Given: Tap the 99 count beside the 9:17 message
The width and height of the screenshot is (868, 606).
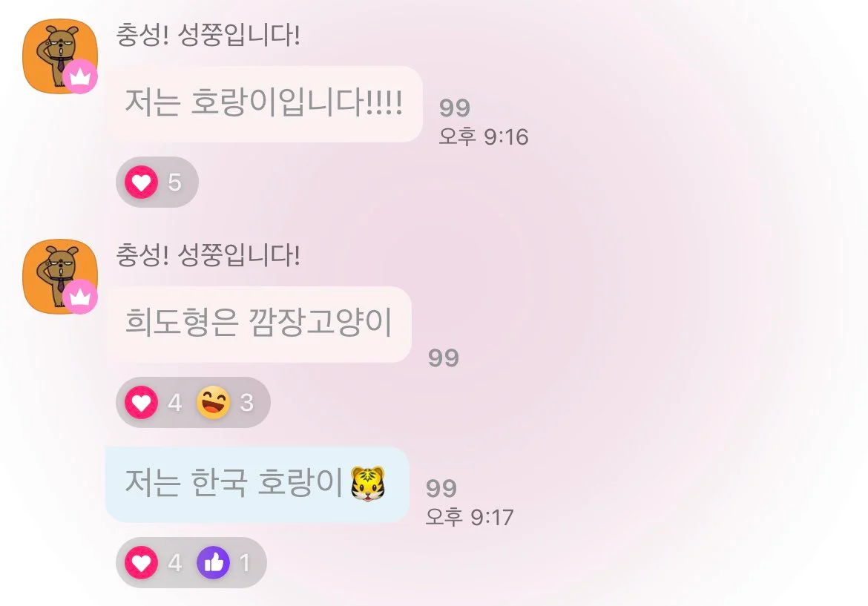Looking at the screenshot, I should [x=441, y=489].
